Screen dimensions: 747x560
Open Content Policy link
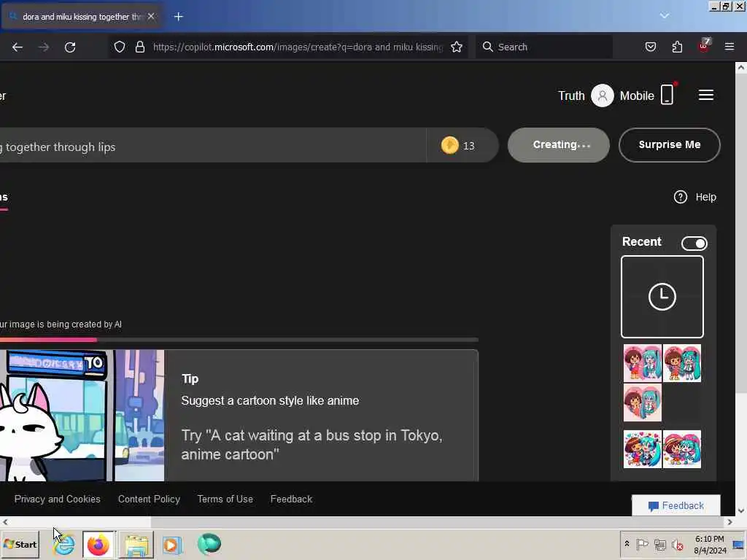pyautogui.click(x=149, y=499)
